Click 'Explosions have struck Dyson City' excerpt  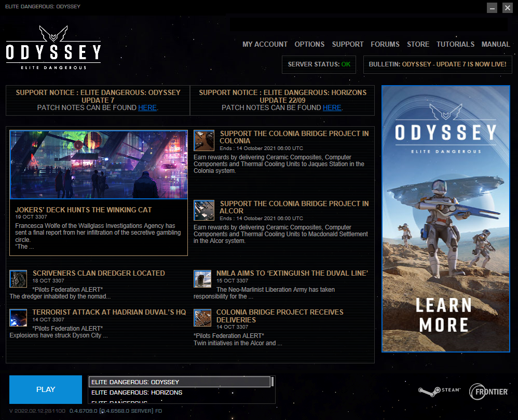tap(59, 335)
